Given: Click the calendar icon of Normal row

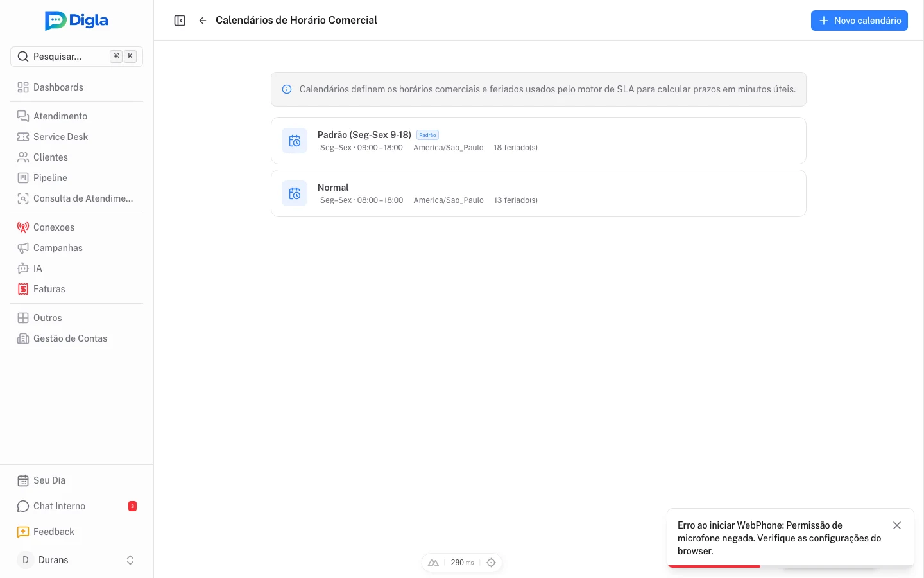Looking at the screenshot, I should [295, 193].
